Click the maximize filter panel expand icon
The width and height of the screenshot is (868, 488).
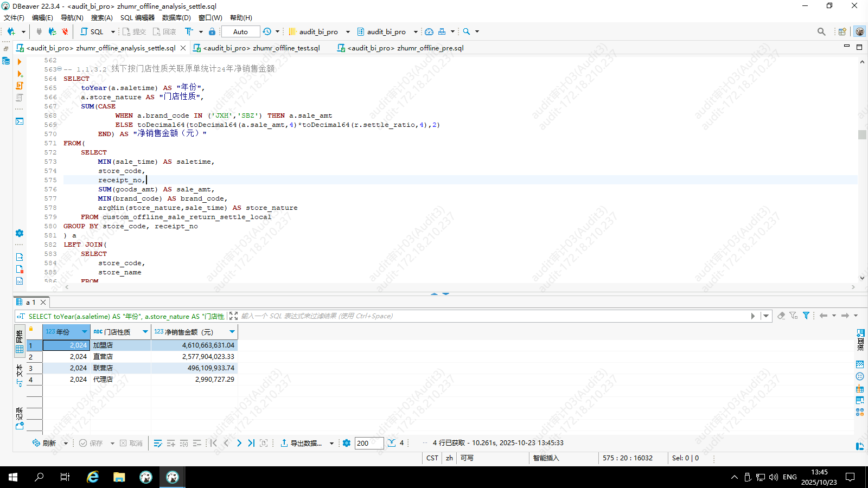tap(233, 316)
